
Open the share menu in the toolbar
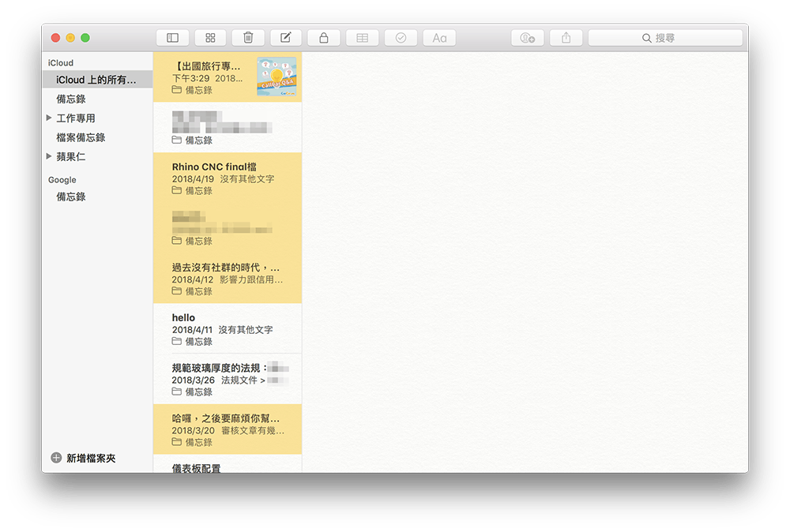click(566, 38)
